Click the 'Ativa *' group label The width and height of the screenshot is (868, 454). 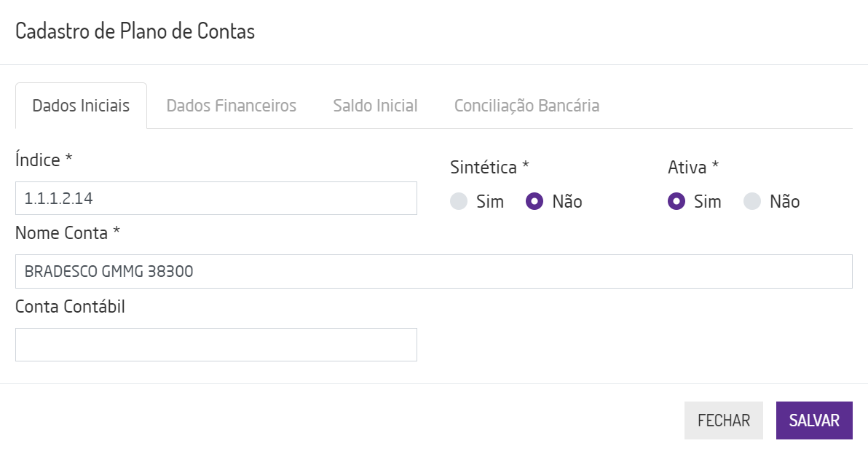point(693,168)
